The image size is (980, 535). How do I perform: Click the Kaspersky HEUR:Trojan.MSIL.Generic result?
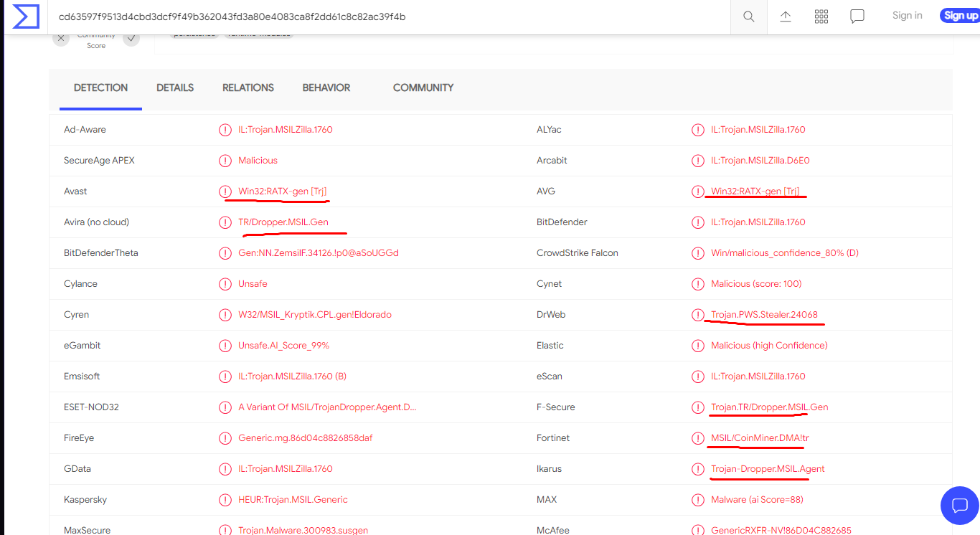point(293,500)
